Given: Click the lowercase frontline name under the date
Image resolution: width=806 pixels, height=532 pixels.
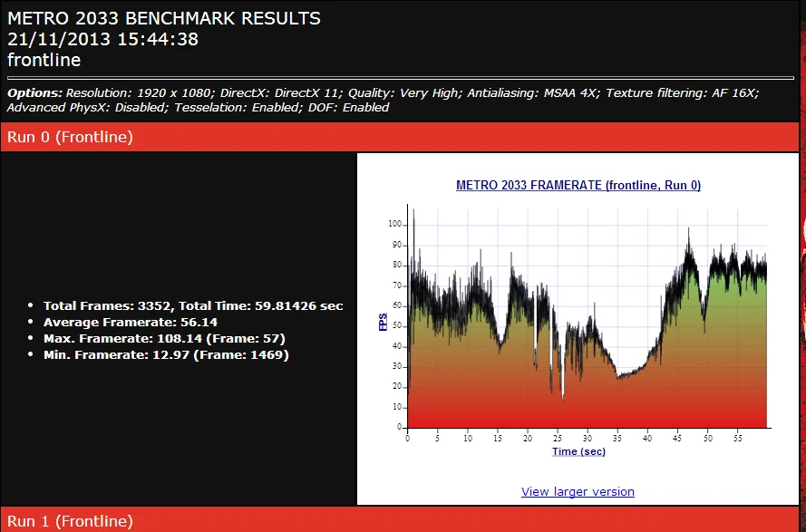Looking at the screenshot, I should (44, 60).
